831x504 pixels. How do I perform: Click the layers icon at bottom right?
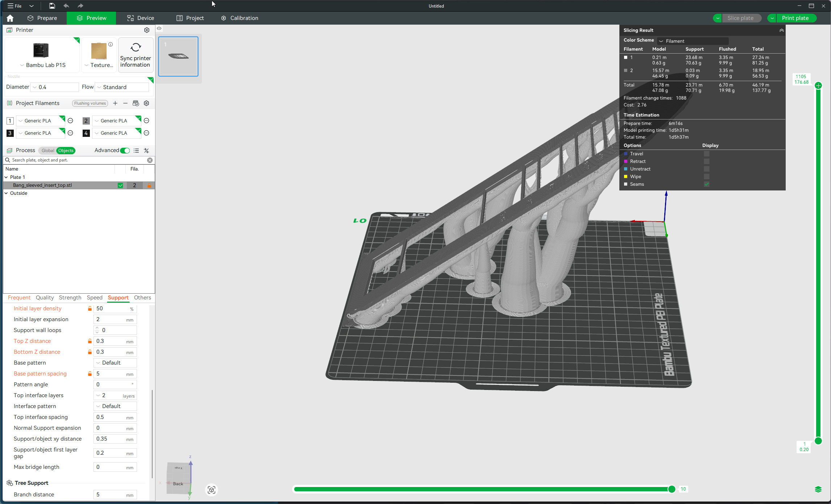[818, 490]
